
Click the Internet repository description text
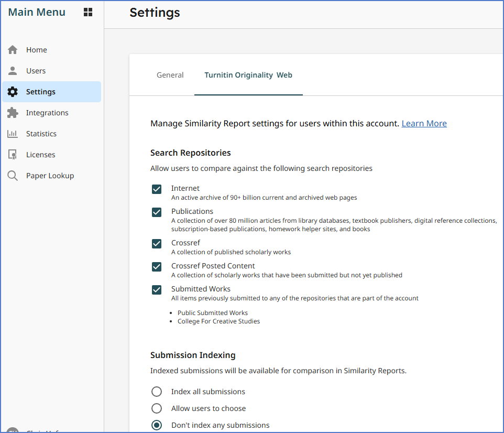(264, 198)
